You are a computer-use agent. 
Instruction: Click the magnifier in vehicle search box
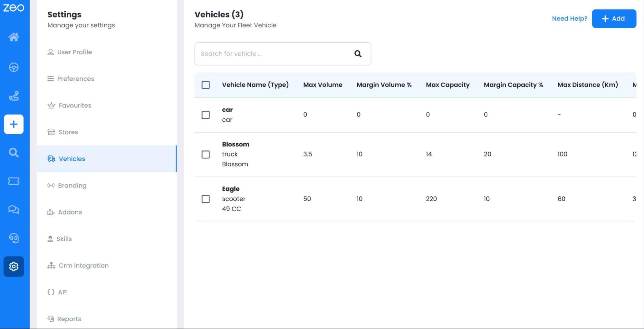358,54
